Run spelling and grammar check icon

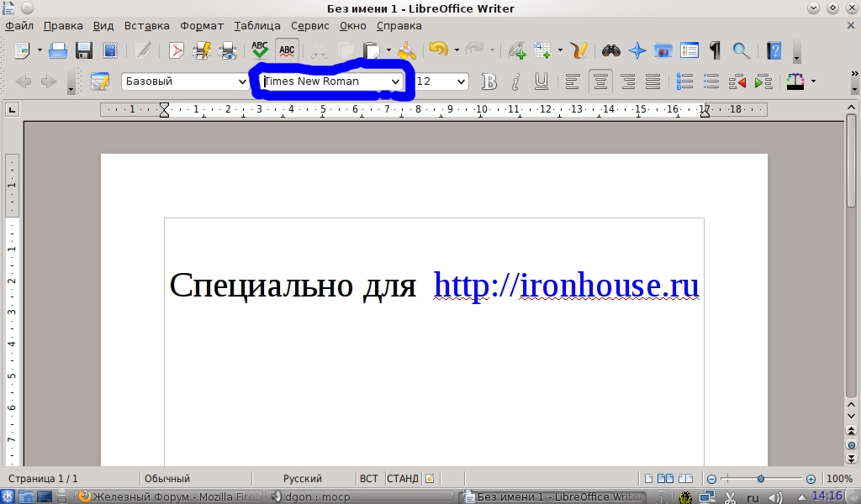(260, 50)
